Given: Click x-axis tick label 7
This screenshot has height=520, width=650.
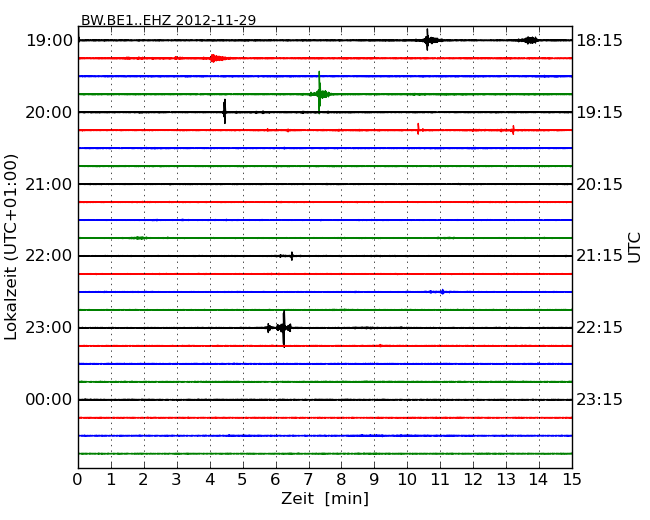Looking at the screenshot, I should coord(308,479).
